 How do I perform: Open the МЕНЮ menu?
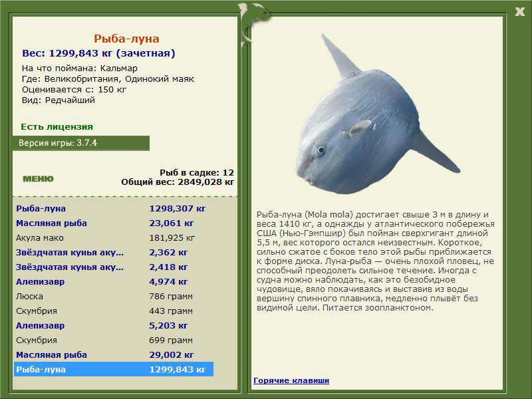(x=38, y=179)
